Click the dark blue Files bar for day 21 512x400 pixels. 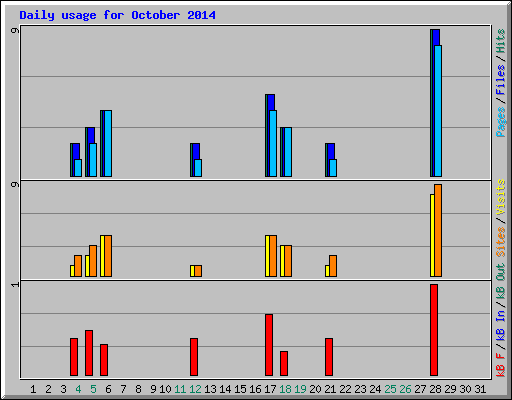331,151
